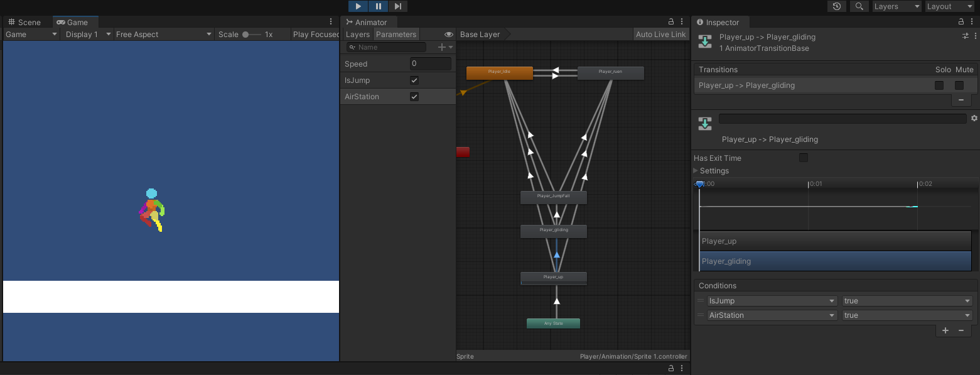Image resolution: width=980 pixels, height=375 pixels.
Task: Select the Player_gliding state node in the graph
Action: tap(554, 231)
